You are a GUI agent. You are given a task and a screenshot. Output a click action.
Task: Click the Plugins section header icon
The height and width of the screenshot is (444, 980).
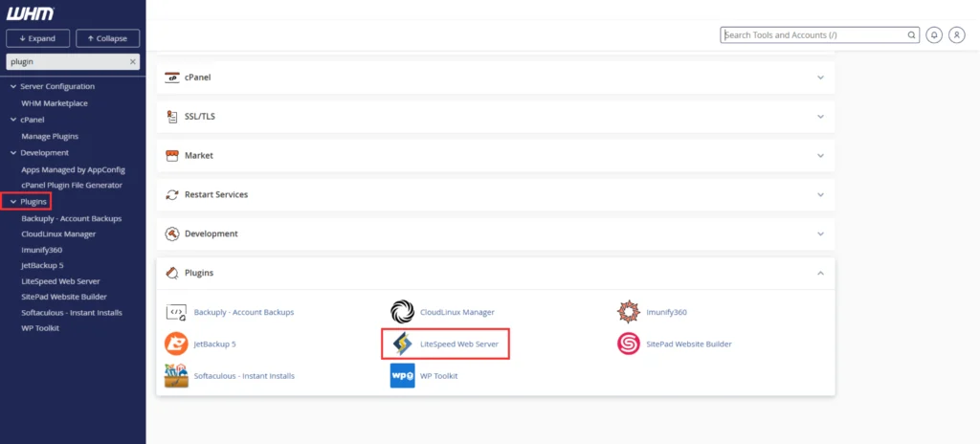coord(172,273)
